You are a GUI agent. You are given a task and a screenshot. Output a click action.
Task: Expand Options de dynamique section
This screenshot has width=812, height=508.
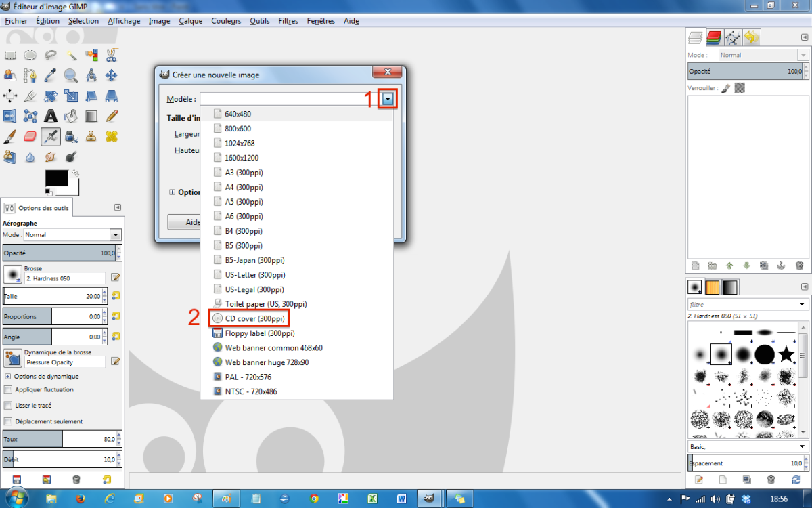[x=7, y=376]
